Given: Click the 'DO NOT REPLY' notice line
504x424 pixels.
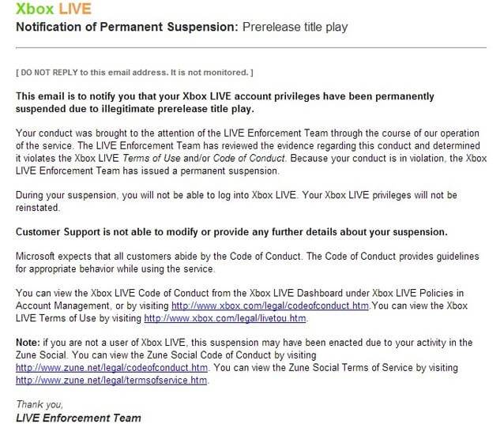Looking at the screenshot, I should pos(134,73).
